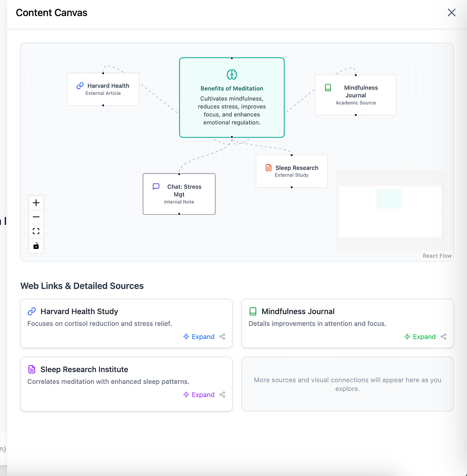Click the bottom handle of Benefits of Meditation
467x476 pixels.
[x=232, y=137]
